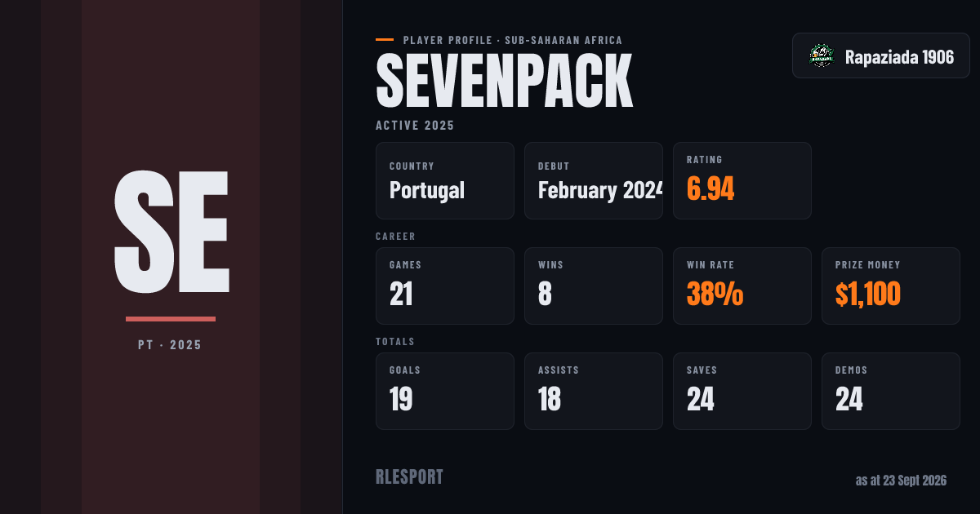
Task: Click the Games 21 stat card
Action: (x=445, y=286)
